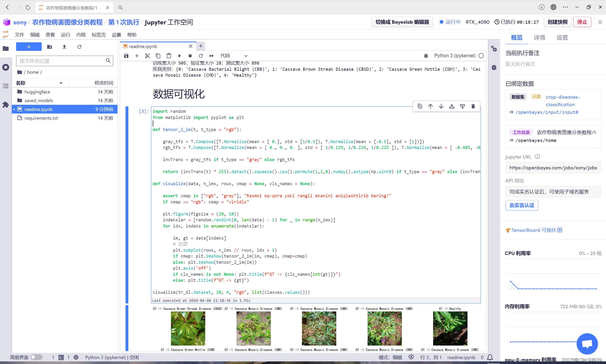The height and width of the screenshot is (364, 606).
Task: Save readme.ipynb with the save icon
Action: (x=126, y=56)
